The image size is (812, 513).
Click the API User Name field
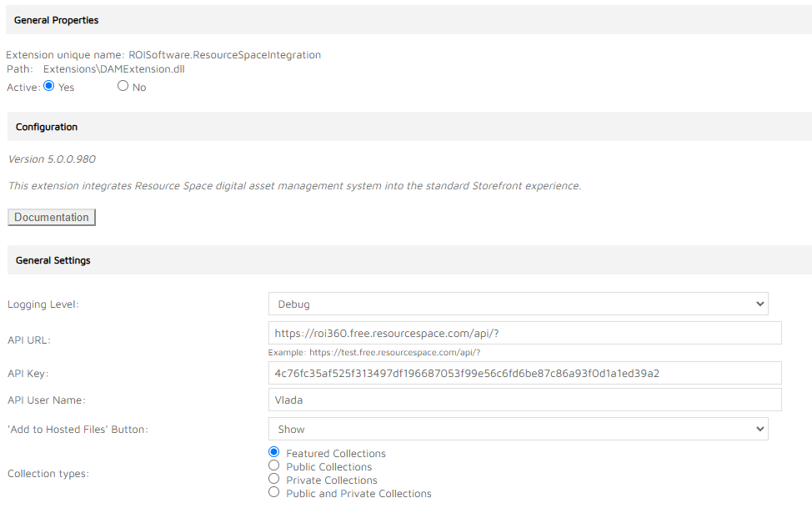click(524, 400)
